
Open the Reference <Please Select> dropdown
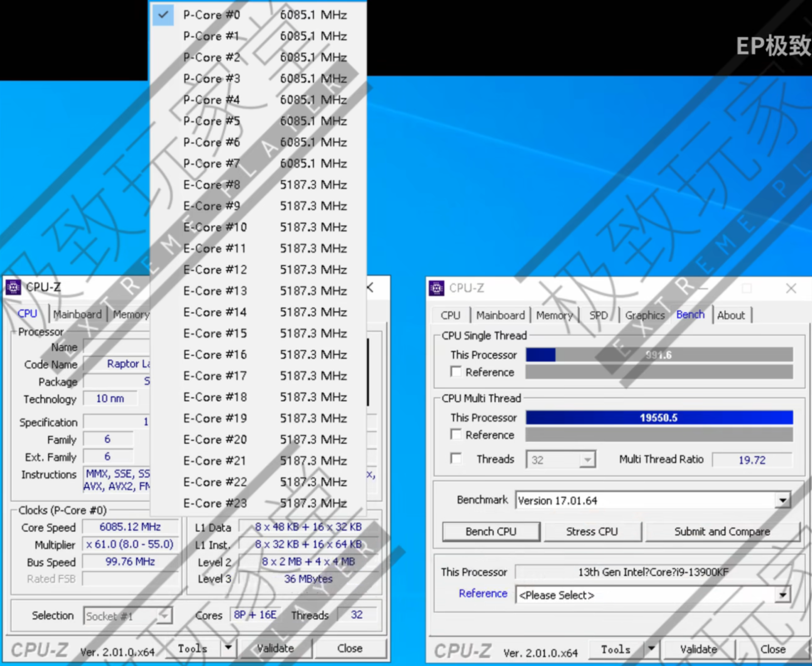coord(783,594)
